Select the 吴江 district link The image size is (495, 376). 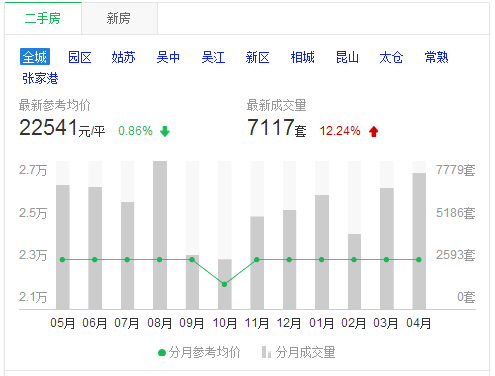(x=213, y=57)
